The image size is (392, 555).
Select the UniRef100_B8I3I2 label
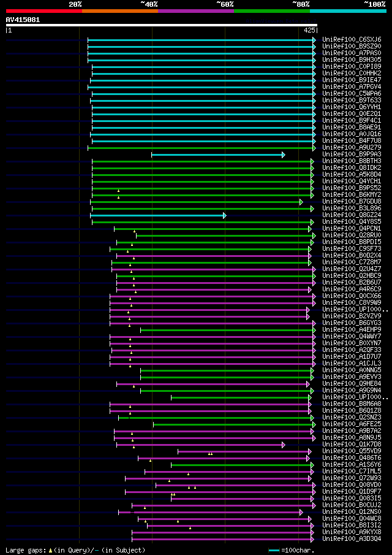[352, 525]
